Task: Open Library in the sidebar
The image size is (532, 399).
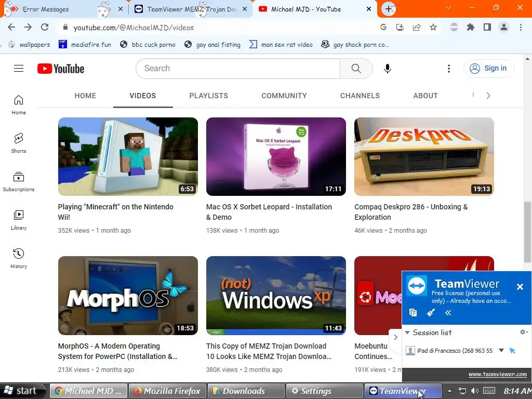Action: [x=19, y=220]
